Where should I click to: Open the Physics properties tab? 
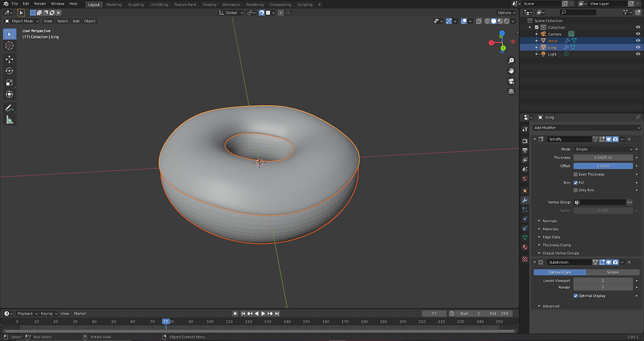[524, 219]
